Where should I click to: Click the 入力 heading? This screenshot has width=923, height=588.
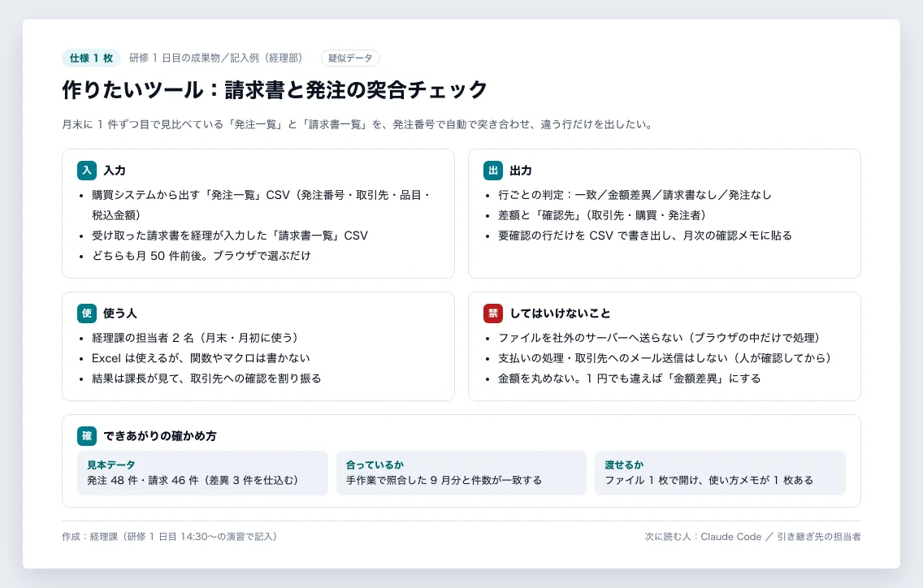115,171
